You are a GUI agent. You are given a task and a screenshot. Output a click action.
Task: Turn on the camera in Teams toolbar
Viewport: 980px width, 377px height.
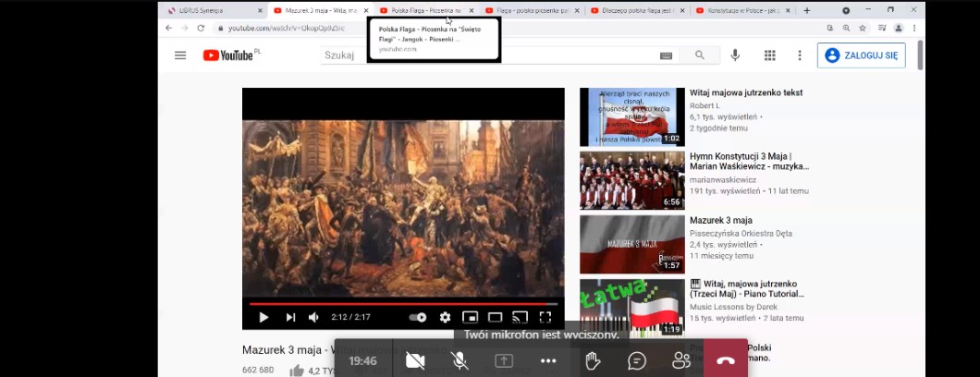(415, 360)
